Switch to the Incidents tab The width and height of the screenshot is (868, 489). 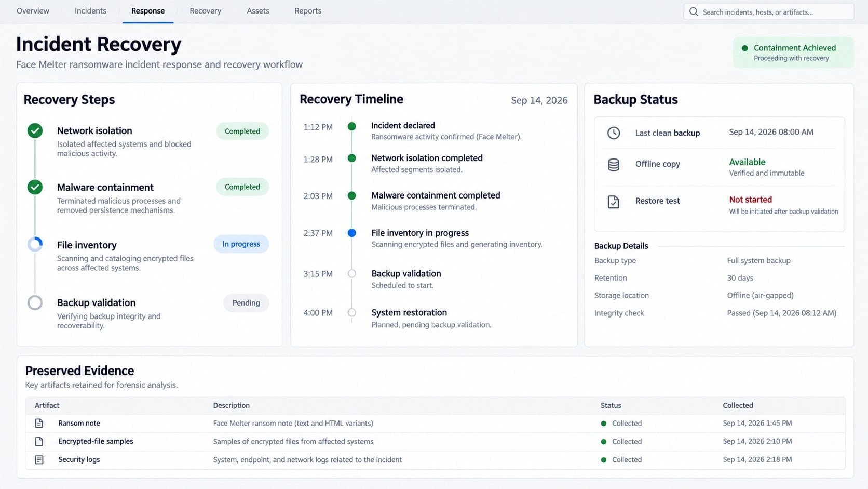click(x=90, y=11)
